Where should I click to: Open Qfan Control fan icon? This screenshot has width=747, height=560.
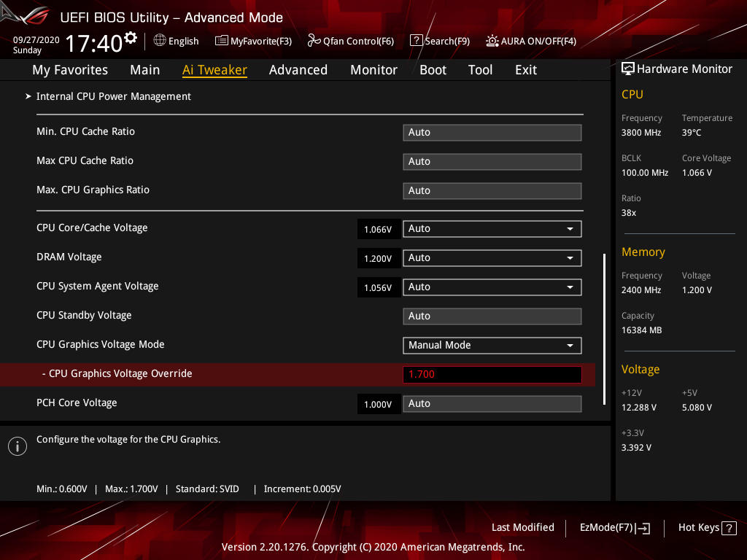314,41
